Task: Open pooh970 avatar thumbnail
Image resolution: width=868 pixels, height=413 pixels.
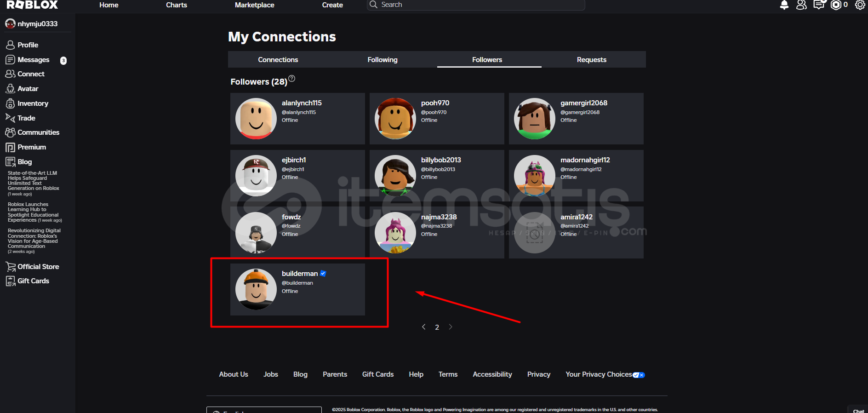Action: tap(395, 119)
